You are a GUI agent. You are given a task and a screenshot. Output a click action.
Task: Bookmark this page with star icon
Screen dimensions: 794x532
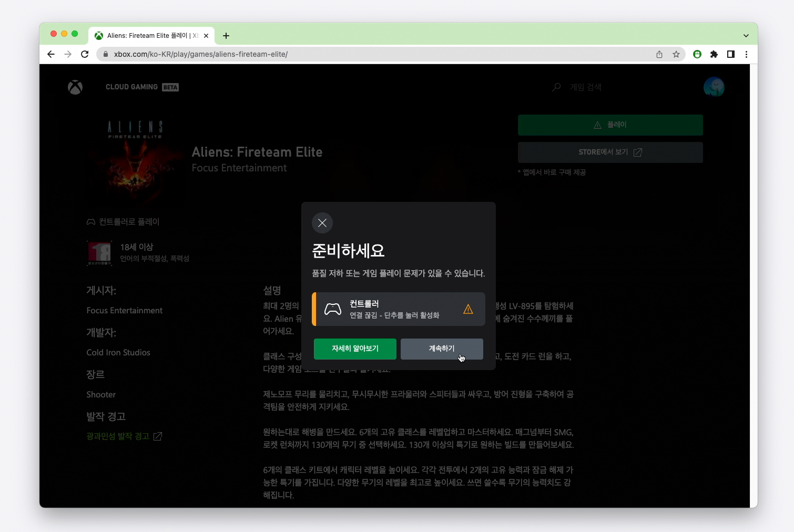tap(676, 54)
